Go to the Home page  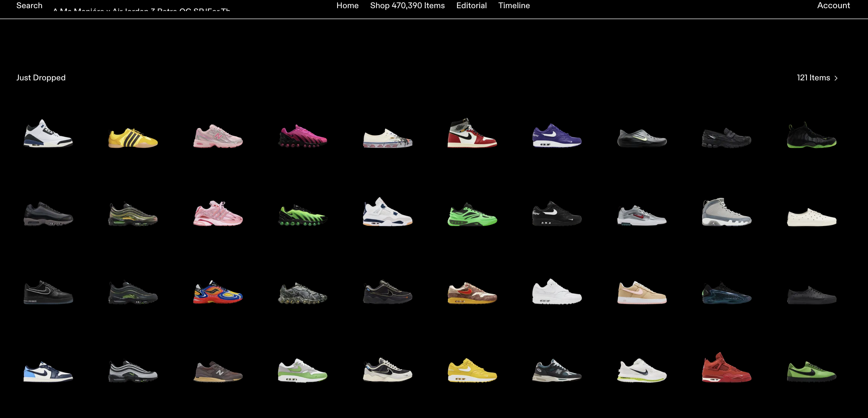[347, 5]
